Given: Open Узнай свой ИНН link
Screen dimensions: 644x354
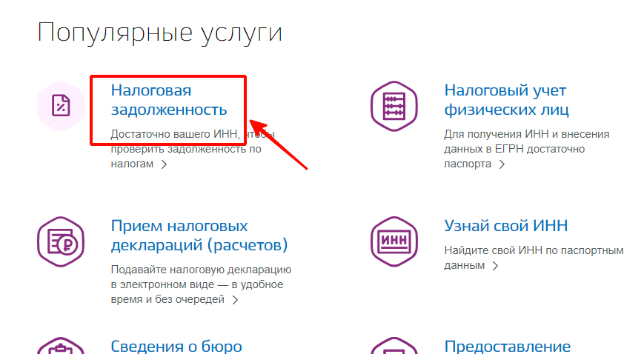Looking at the screenshot, I should [506, 225].
